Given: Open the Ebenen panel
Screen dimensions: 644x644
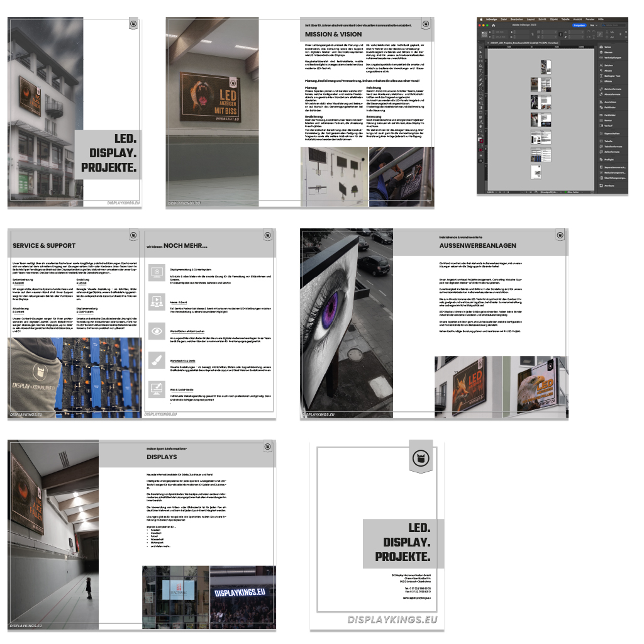Looking at the screenshot, I should click(x=608, y=52).
